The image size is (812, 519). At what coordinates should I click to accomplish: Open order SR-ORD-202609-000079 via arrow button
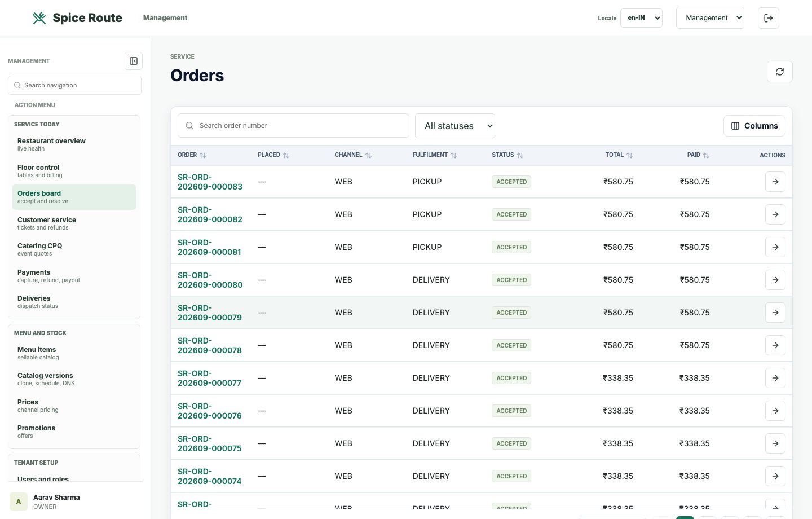775,313
